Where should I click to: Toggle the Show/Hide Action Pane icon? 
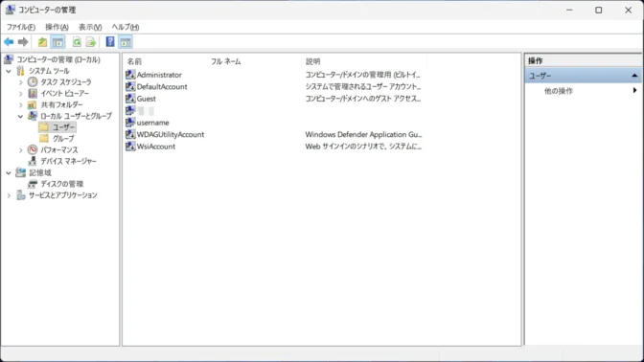pos(126,42)
